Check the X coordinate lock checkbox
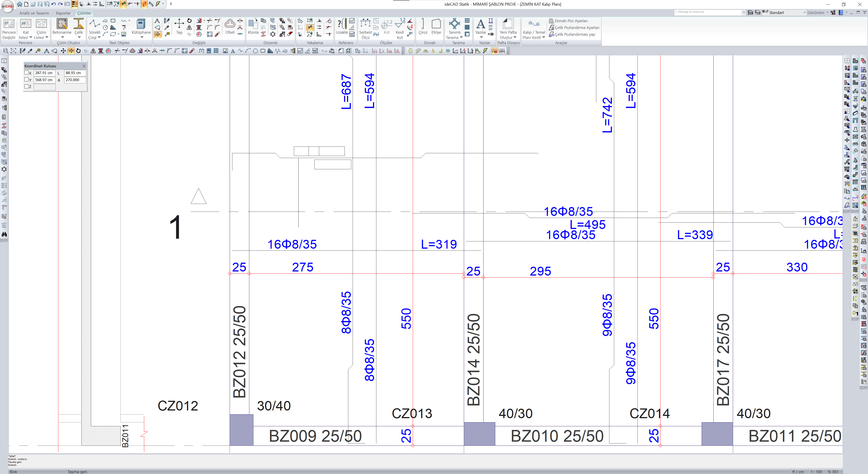Image resolution: width=868 pixels, height=474 pixels. [27, 72]
